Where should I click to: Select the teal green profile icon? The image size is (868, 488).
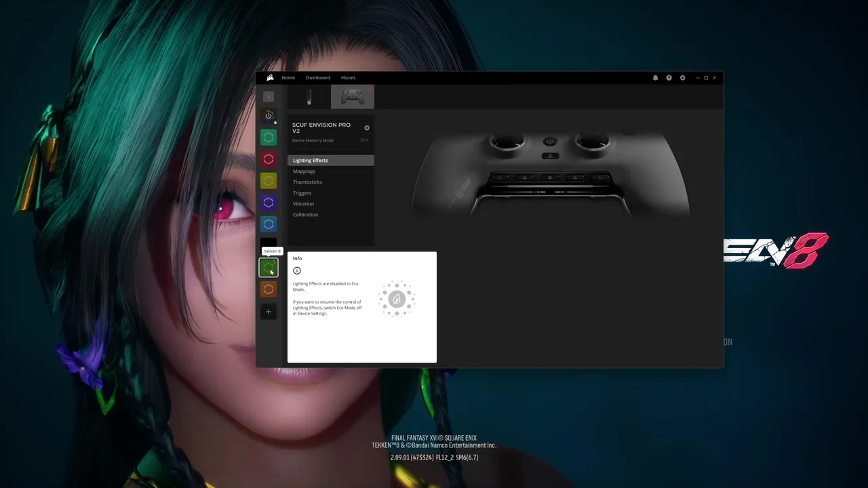coord(269,138)
